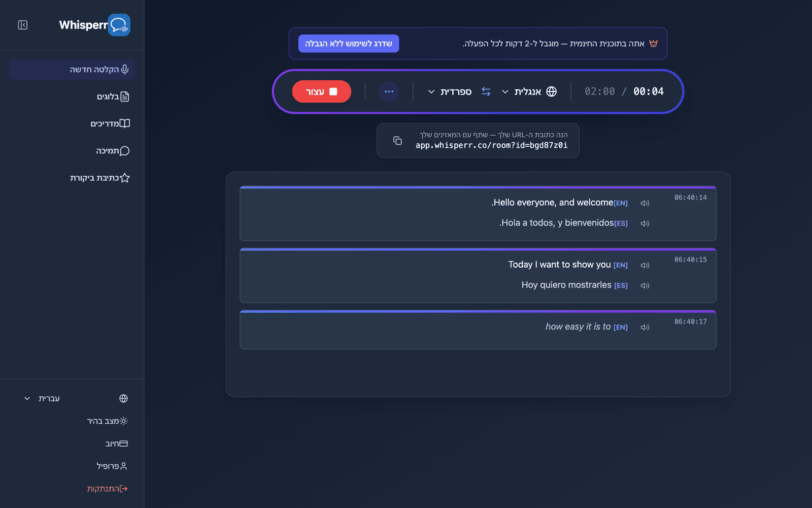The height and width of the screenshot is (508, 812).
Task: Click timestamp 06:40:15
Action: pos(690,260)
